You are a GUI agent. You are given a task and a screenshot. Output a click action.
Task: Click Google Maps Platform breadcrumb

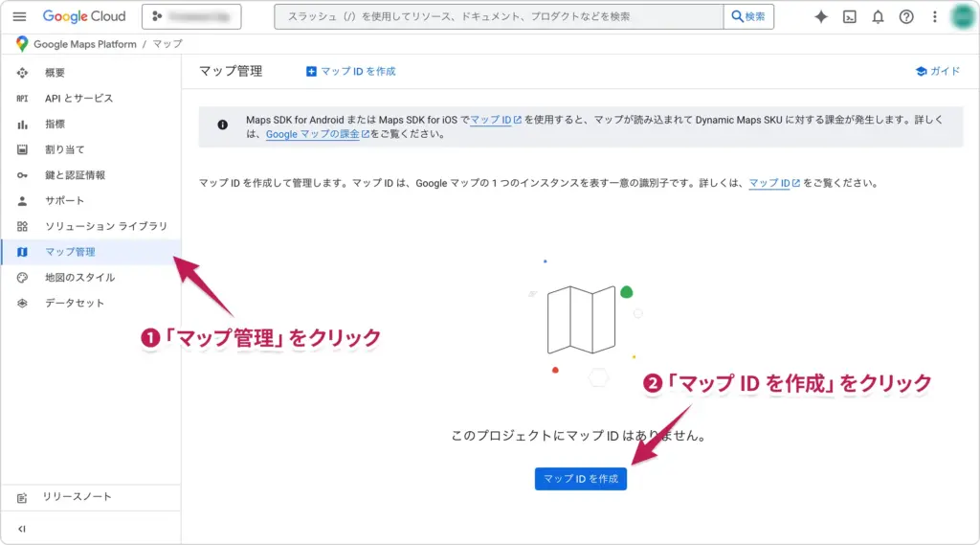(85, 44)
